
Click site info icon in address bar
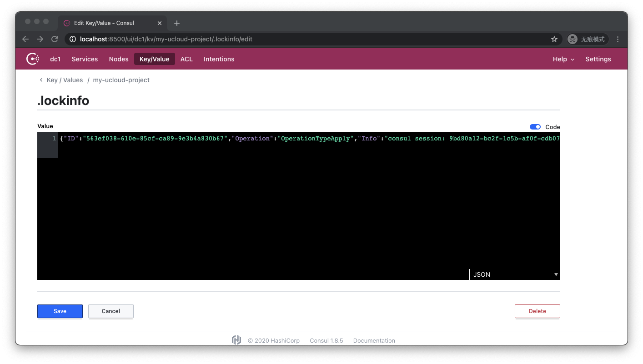coord(73,39)
